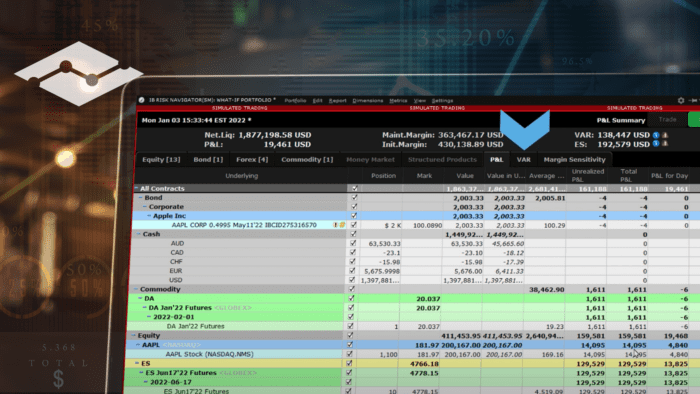700x394 pixels.
Task: Open the settings gear icon in title bar
Action: click(x=681, y=100)
